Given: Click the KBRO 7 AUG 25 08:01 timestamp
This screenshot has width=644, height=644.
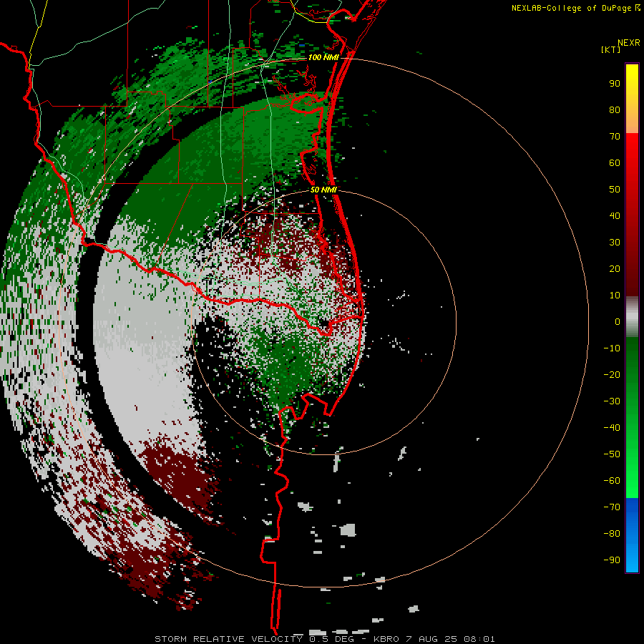Looking at the screenshot, I should click(x=434, y=639).
